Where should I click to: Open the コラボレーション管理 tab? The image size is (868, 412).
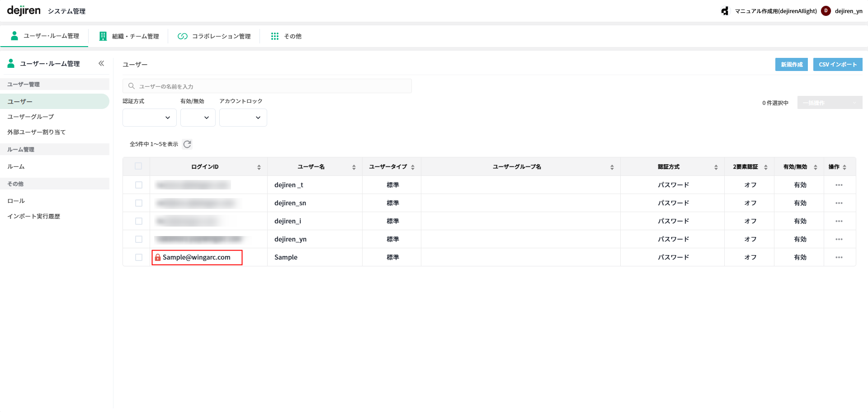coord(214,36)
